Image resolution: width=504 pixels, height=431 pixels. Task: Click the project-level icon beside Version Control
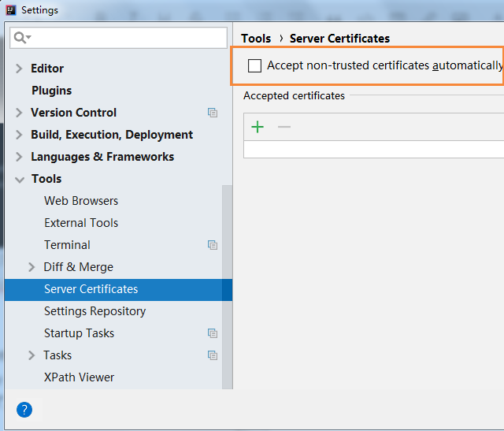213,113
